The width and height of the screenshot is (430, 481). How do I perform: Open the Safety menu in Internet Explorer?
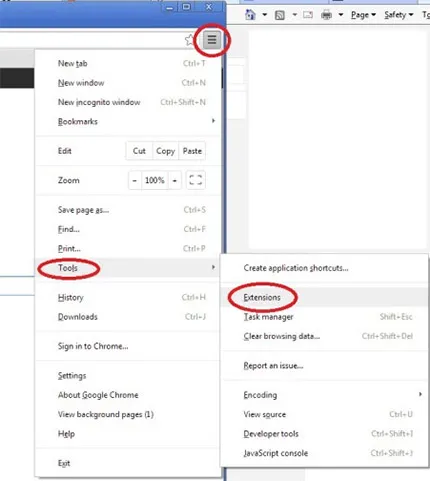[399, 15]
